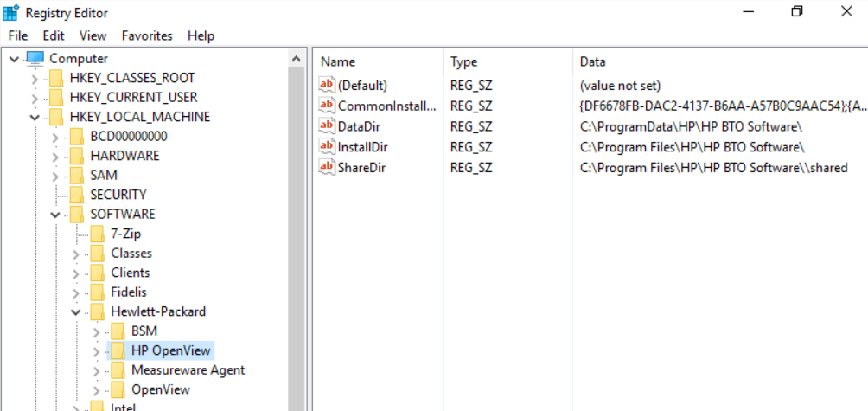This screenshot has width=868, height=411.
Task: Click the Registry Editor app icon in title bar
Action: [x=11, y=11]
